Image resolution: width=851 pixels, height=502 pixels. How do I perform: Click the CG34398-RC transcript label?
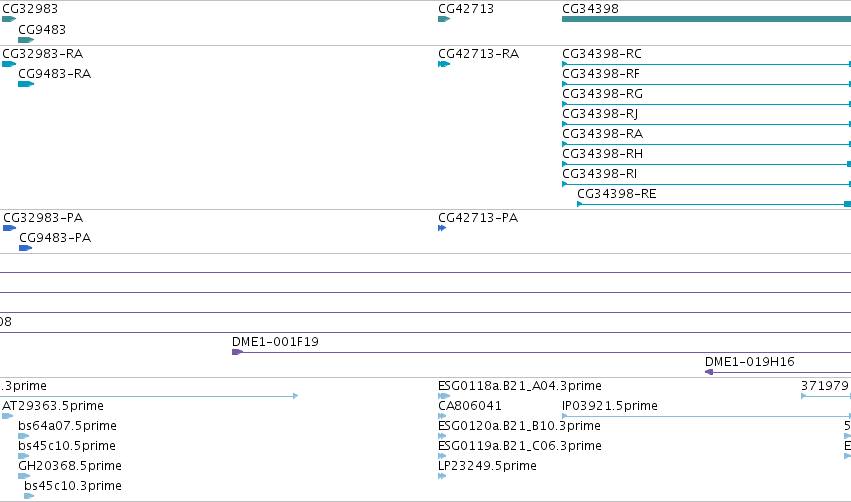602,54
